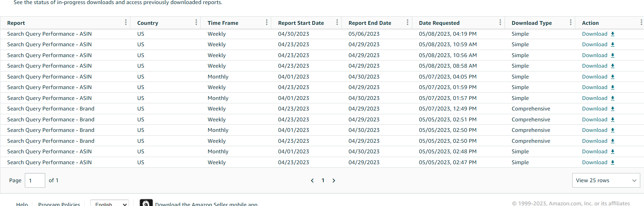Screen dimensions: 644x206
Task: Sort by the Report End Date header
Action: pos(370,23)
